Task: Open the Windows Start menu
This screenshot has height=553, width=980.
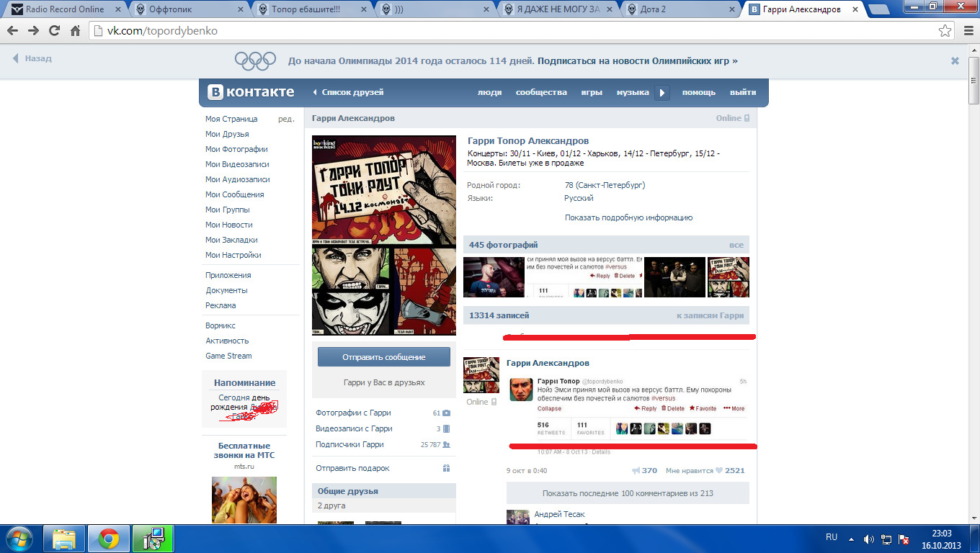Action: (18, 538)
